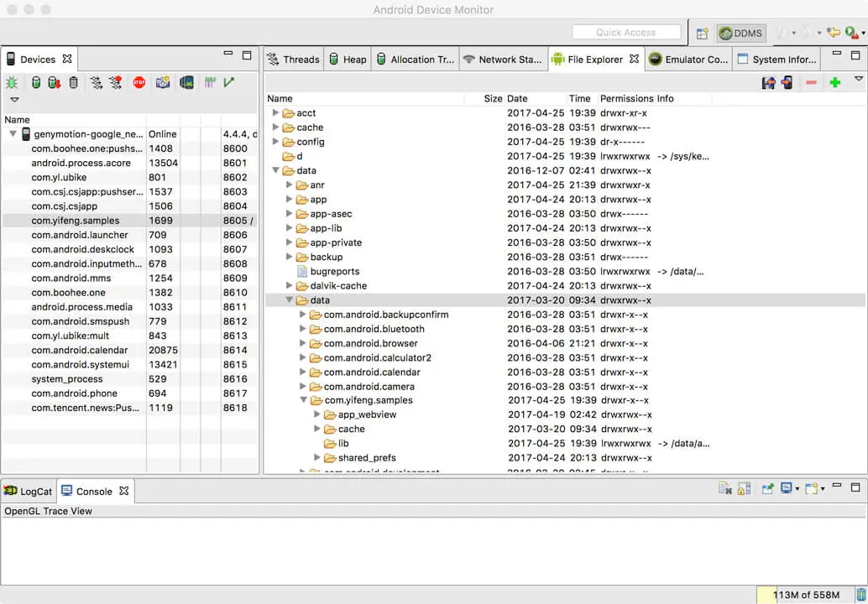
Task: Expand the acct folder
Action: tap(275, 113)
